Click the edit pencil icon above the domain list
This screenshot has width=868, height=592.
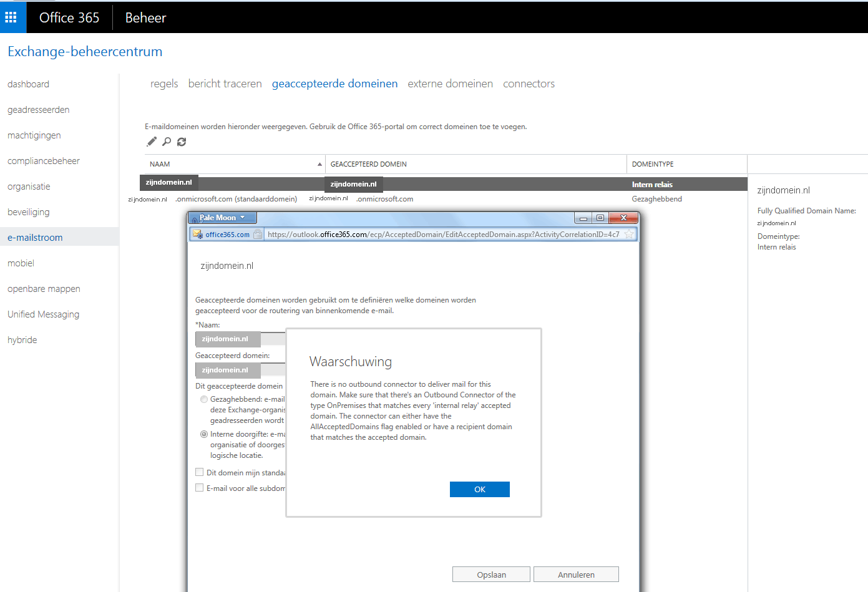tap(152, 142)
